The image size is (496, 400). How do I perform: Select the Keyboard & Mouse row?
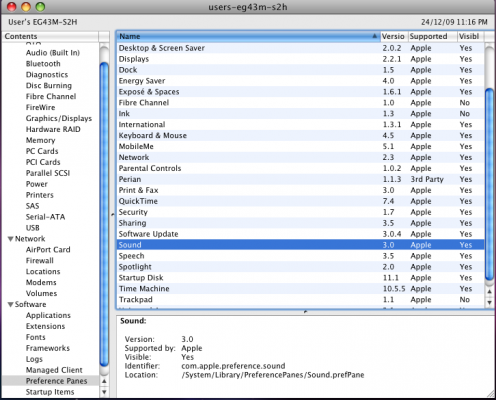coord(300,136)
